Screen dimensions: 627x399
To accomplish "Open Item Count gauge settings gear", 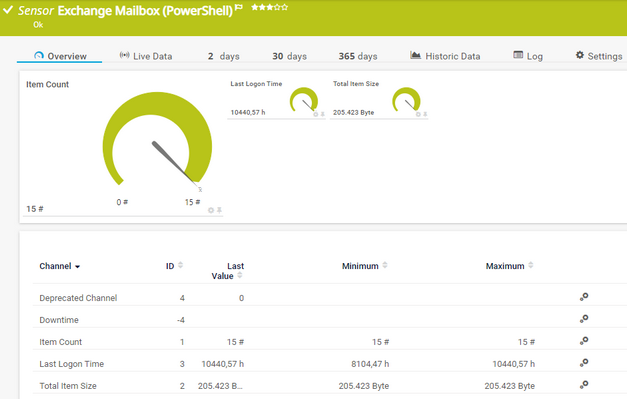I will [211, 210].
